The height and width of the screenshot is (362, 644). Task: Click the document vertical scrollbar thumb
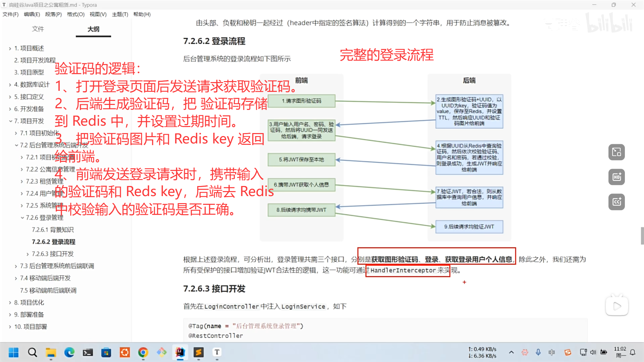click(642, 236)
